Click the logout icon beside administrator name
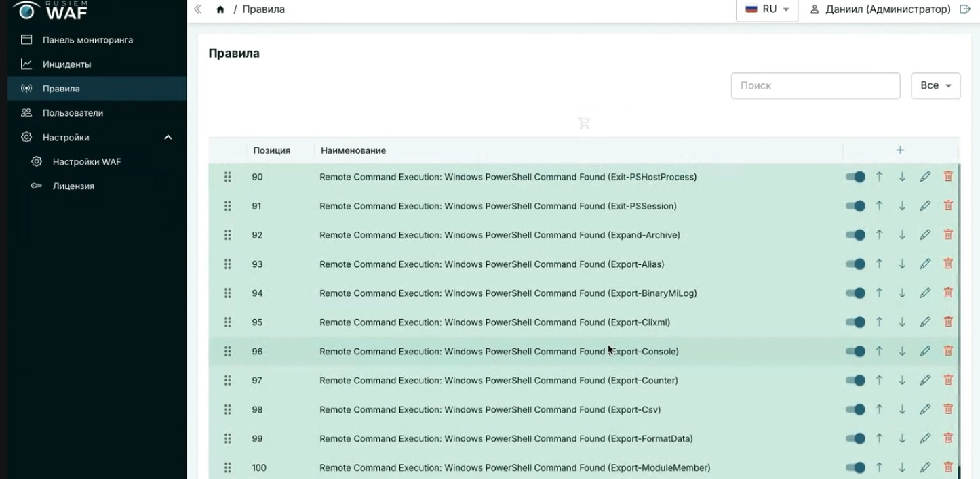The image size is (980, 479). pyautogui.click(x=965, y=9)
